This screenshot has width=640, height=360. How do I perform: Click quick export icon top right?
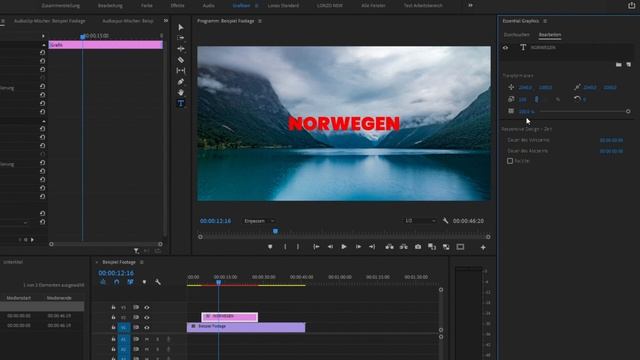click(631, 5)
